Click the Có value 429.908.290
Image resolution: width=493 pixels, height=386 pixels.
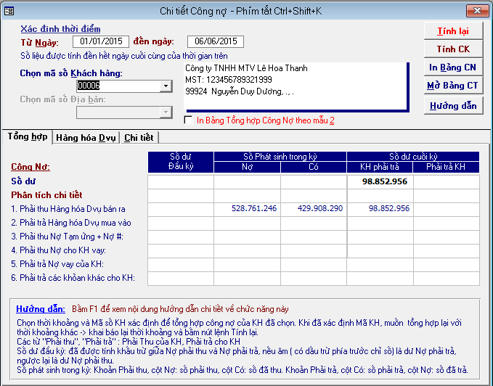point(320,208)
